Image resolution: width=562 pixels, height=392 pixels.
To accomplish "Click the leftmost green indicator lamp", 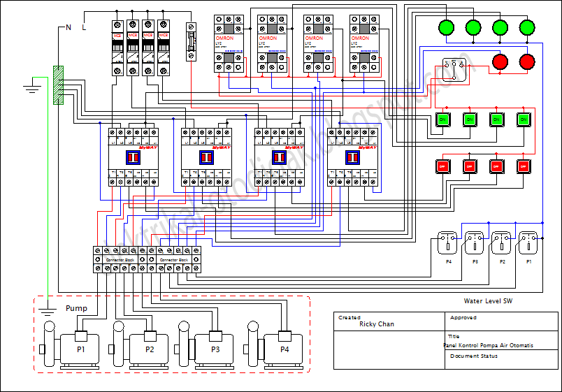I will pos(447,27).
